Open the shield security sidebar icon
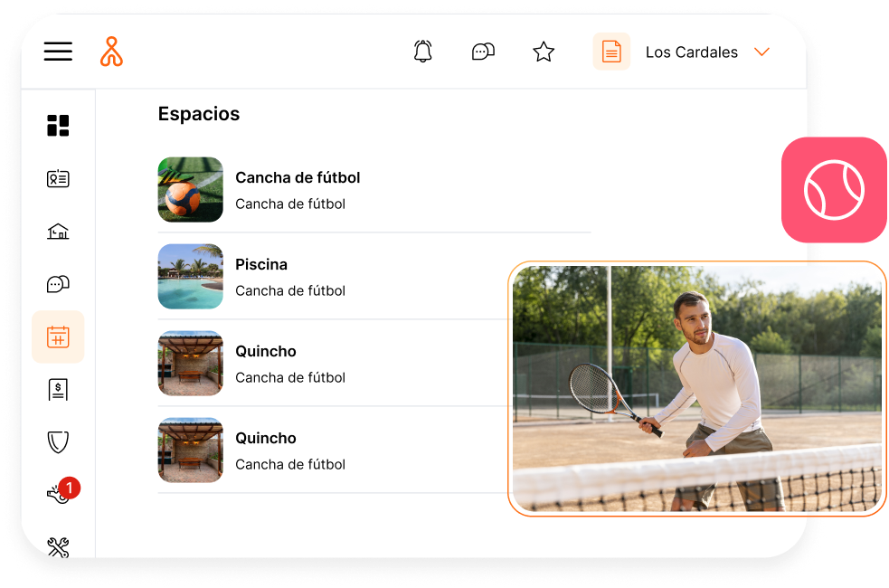Viewport: 889px width, 588px height. [58, 442]
